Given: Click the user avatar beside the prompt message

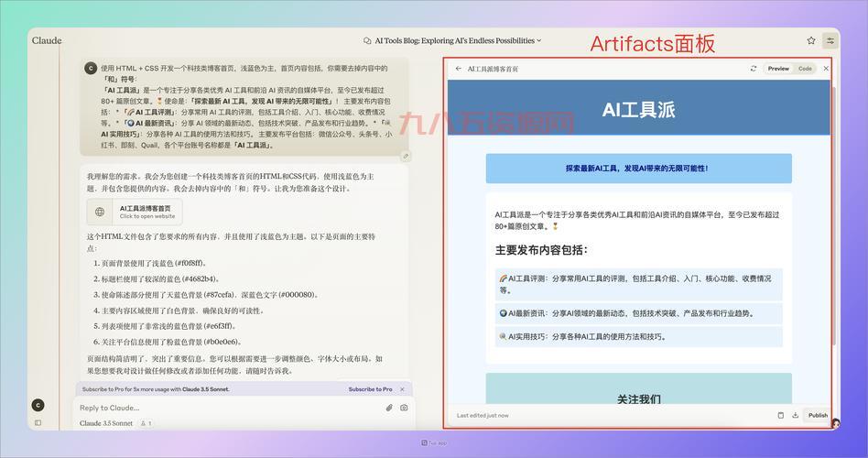Looking at the screenshot, I should (x=91, y=68).
